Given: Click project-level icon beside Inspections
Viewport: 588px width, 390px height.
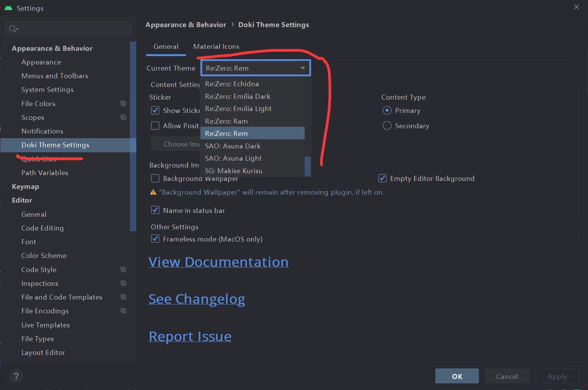Looking at the screenshot, I should click(123, 283).
